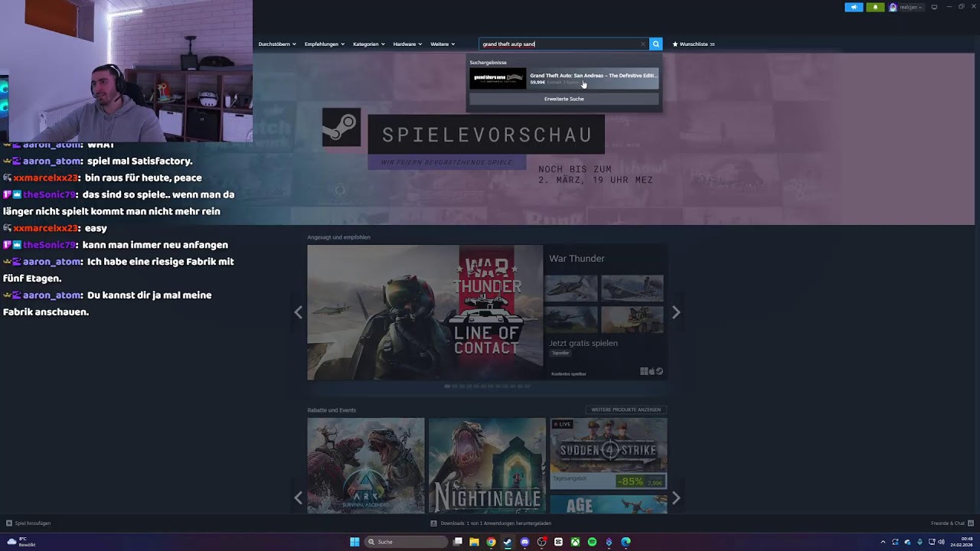
Task: Select Grand Theft Auto San Andreas search result
Action: click(564, 79)
